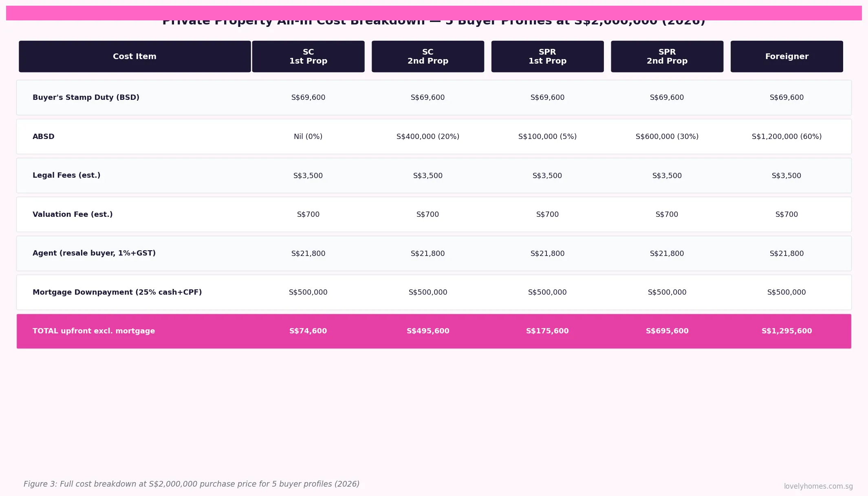Select the SPR 2nd Prop column header
The image size is (868, 496).
coord(667,57)
